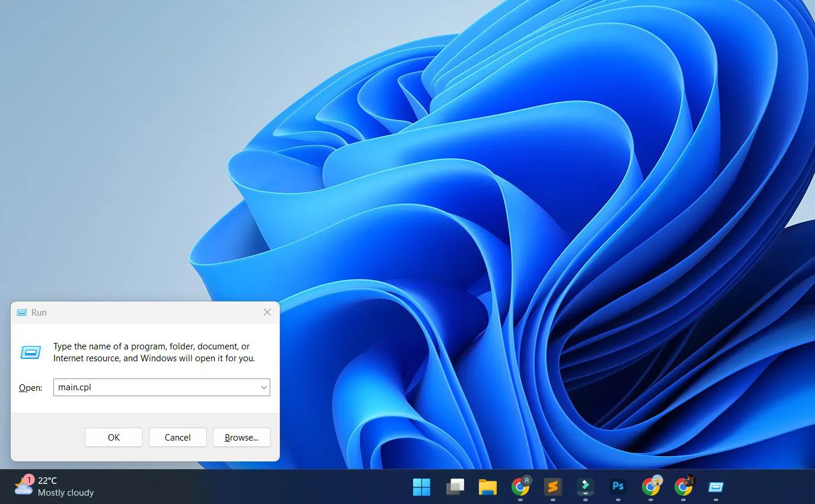Click the large blue Run program icon
Screen dimensions: 815x504
point(31,352)
